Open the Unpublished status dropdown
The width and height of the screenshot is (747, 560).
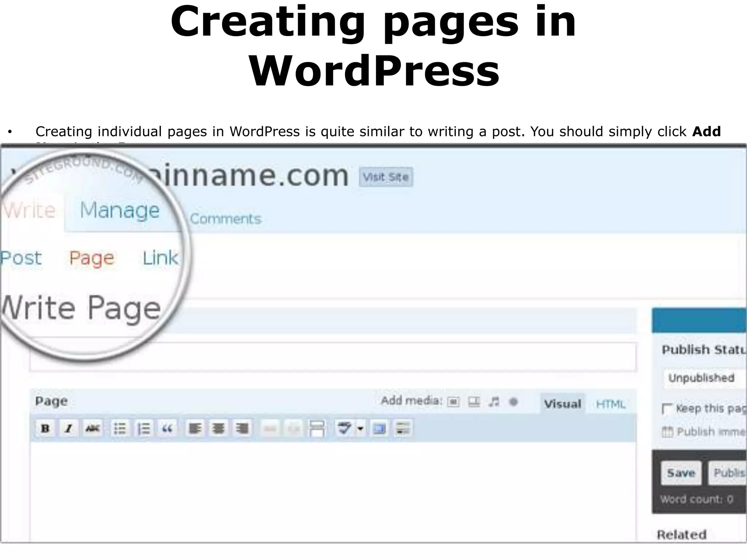705,378
